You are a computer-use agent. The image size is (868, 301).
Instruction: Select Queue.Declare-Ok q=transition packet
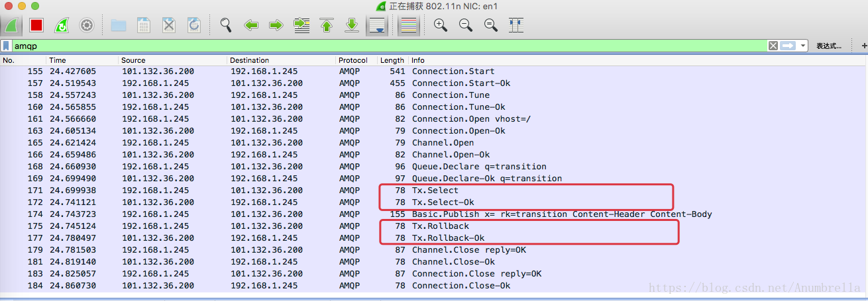click(434, 179)
